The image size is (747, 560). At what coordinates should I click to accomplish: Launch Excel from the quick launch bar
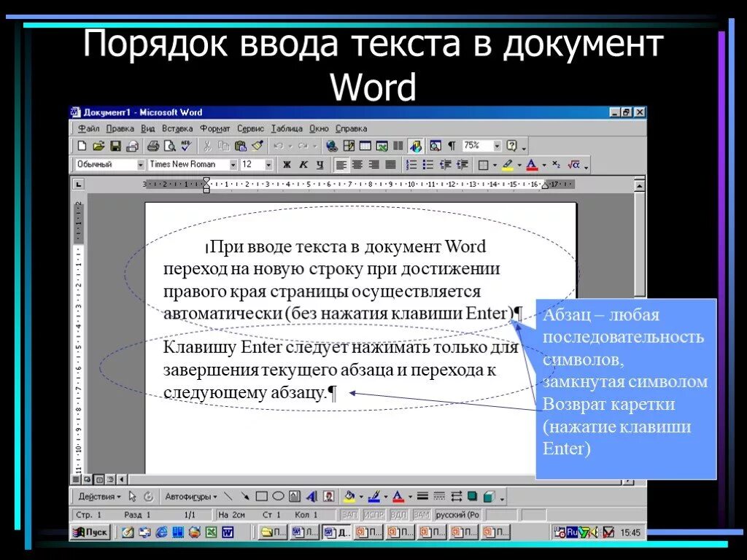click(x=211, y=532)
